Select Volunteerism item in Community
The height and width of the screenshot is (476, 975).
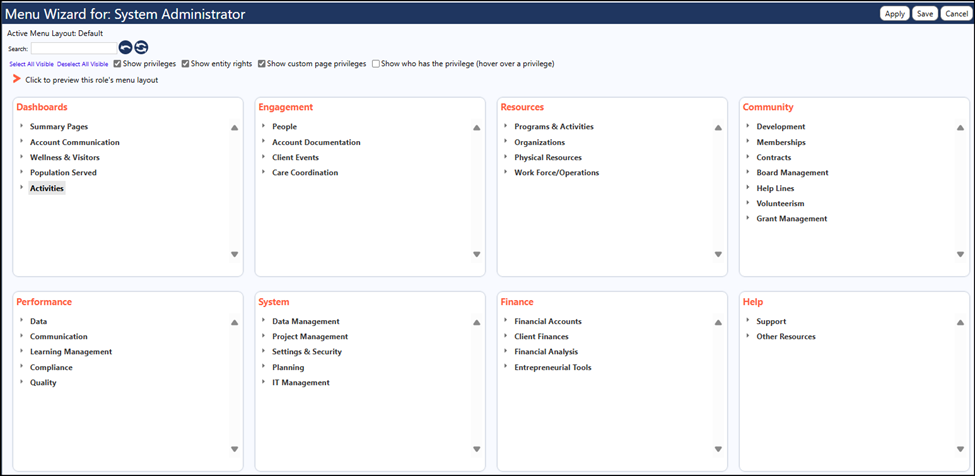pos(780,203)
